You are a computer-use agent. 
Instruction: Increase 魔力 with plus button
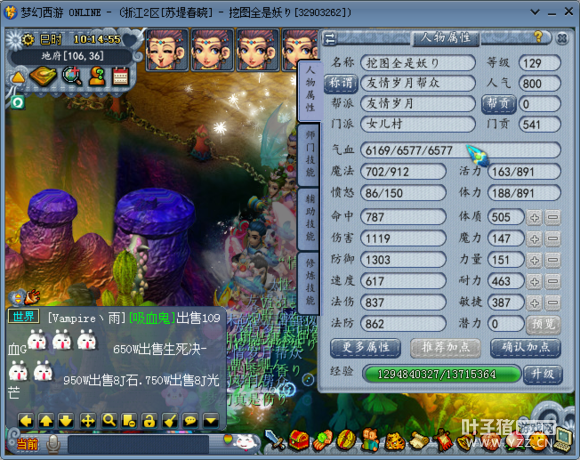tap(534, 239)
